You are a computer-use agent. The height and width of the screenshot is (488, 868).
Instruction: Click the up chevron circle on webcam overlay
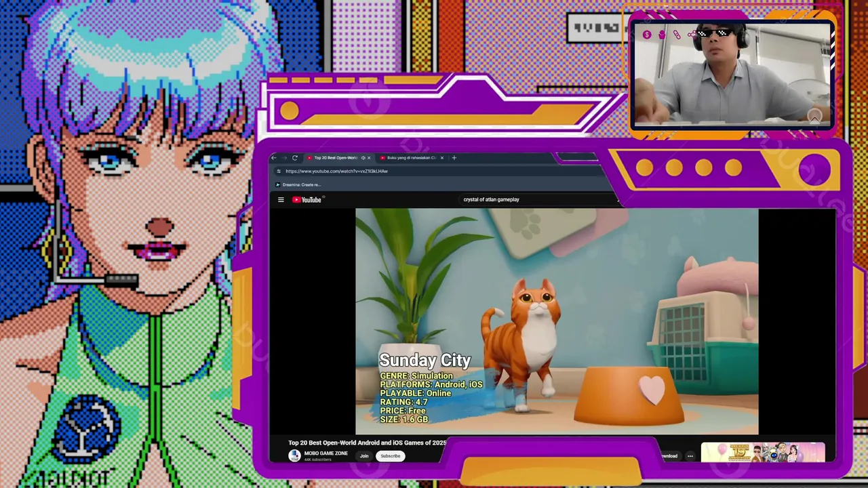(x=814, y=117)
